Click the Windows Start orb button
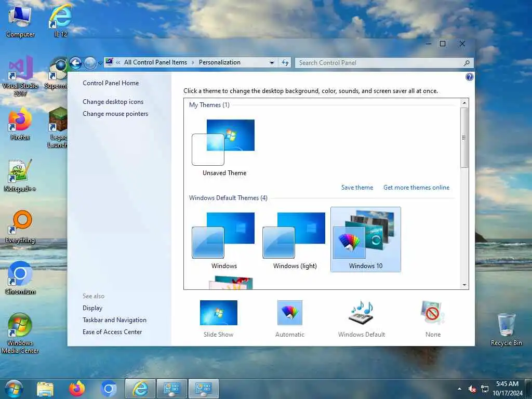The width and height of the screenshot is (532, 399). [x=14, y=389]
